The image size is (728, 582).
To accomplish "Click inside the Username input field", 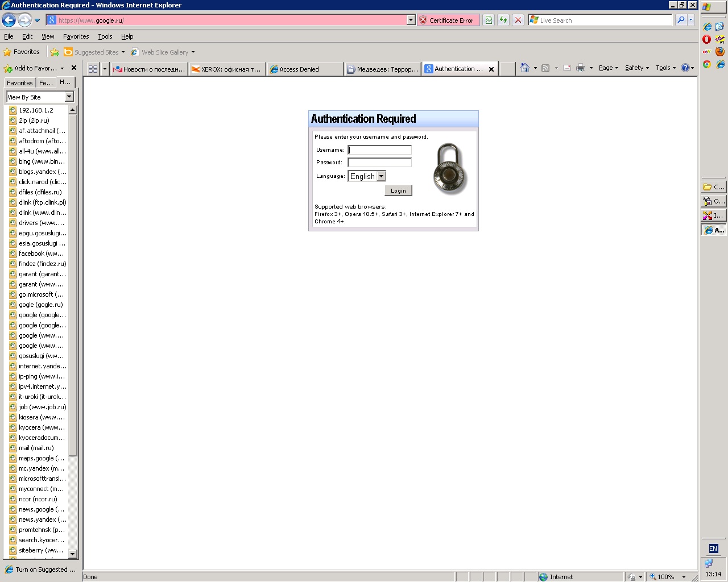I will pos(379,150).
